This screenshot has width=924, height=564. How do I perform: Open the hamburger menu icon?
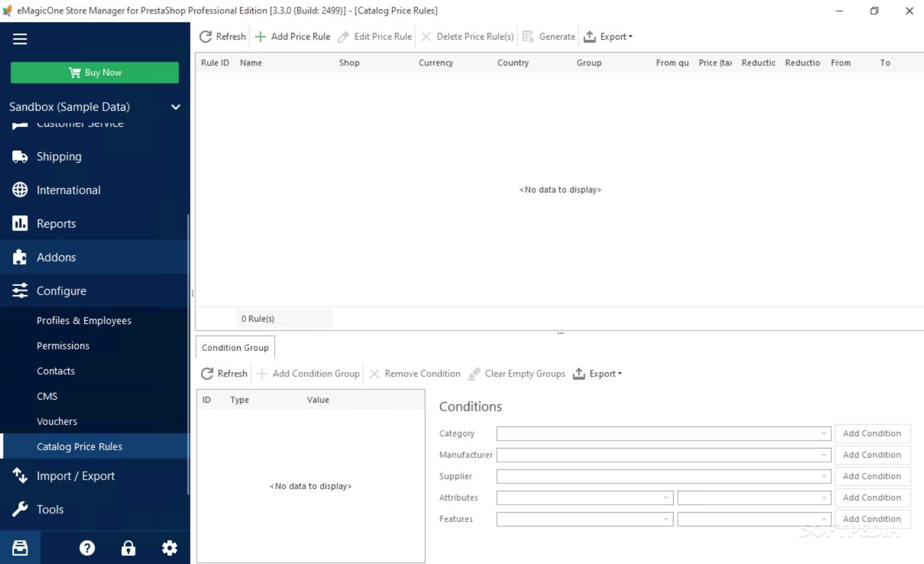click(20, 39)
